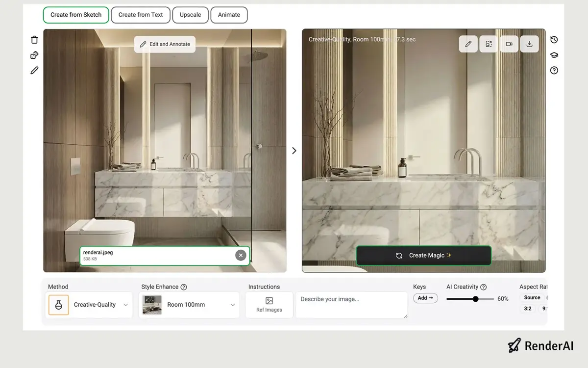Click the arrow between source and result
The height and width of the screenshot is (368, 588).
pyautogui.click(x=294, y=151)
